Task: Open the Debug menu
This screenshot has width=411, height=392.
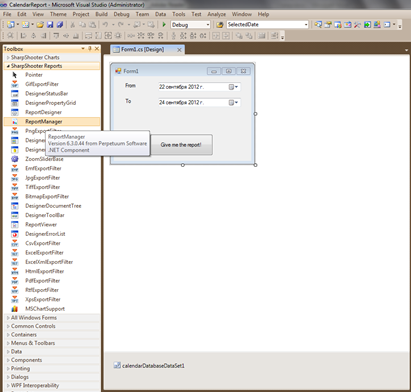Action: [121, 14]
